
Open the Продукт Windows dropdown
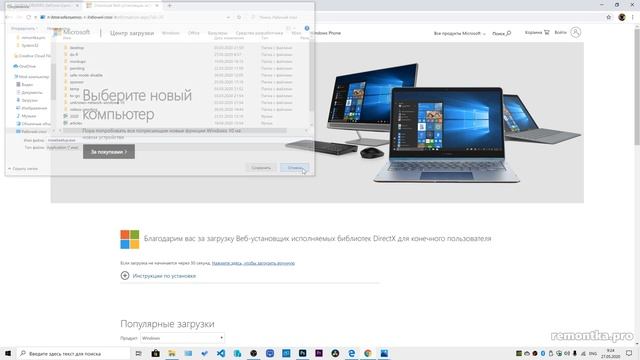click(x=182, y=338)
